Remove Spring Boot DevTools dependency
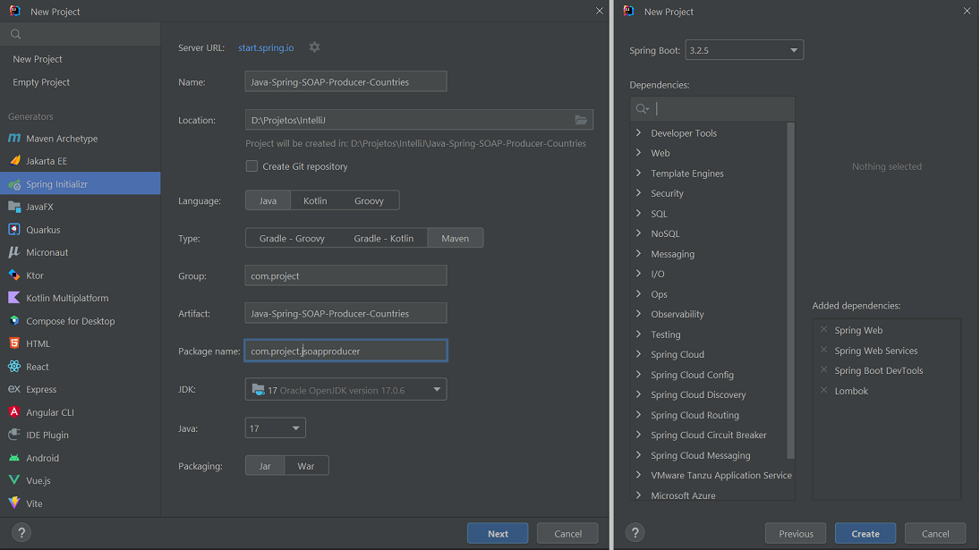The width and height of the screenshot is (980, 550). pos(823,369)
